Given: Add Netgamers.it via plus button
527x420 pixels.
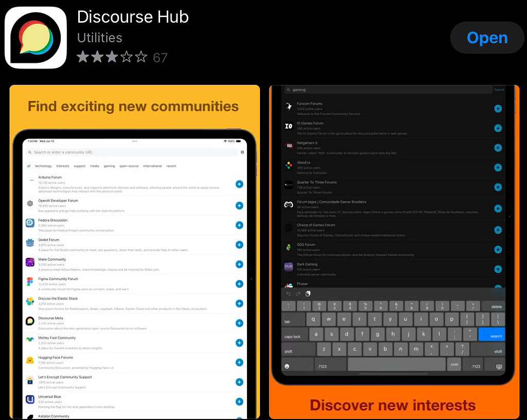Looking at the screenshot, I should tap(498, 148).
